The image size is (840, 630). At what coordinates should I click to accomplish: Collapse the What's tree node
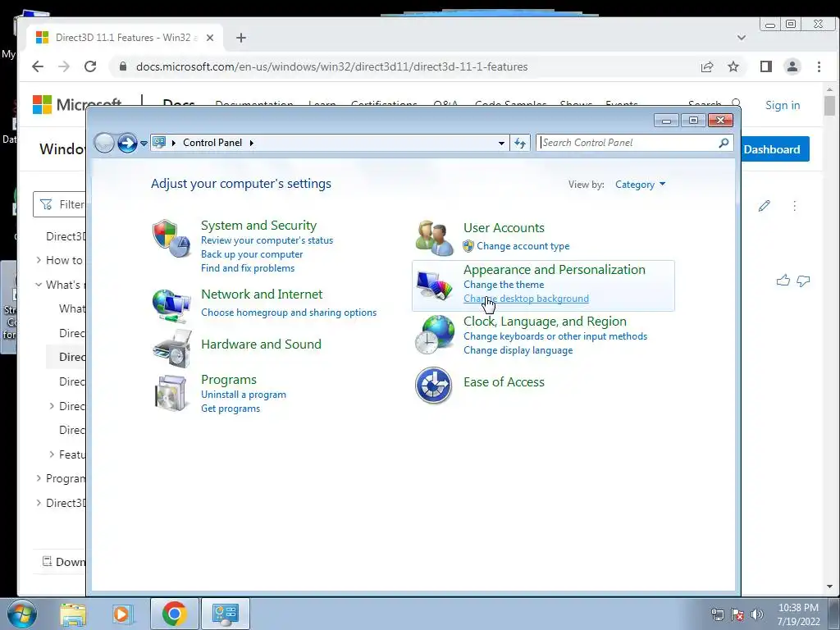coord(39,285)
